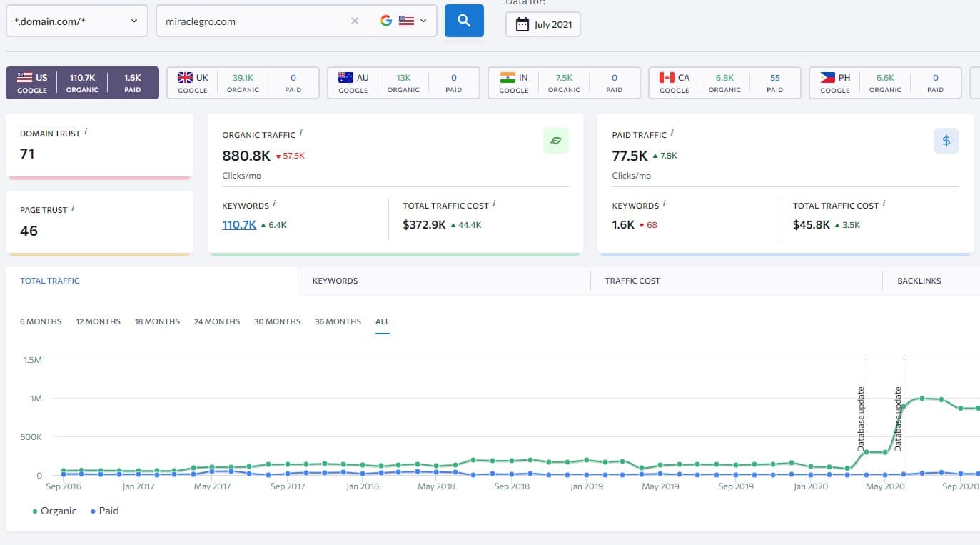Click the Canada flag icon
980x545 pixels.
point(667,77)
